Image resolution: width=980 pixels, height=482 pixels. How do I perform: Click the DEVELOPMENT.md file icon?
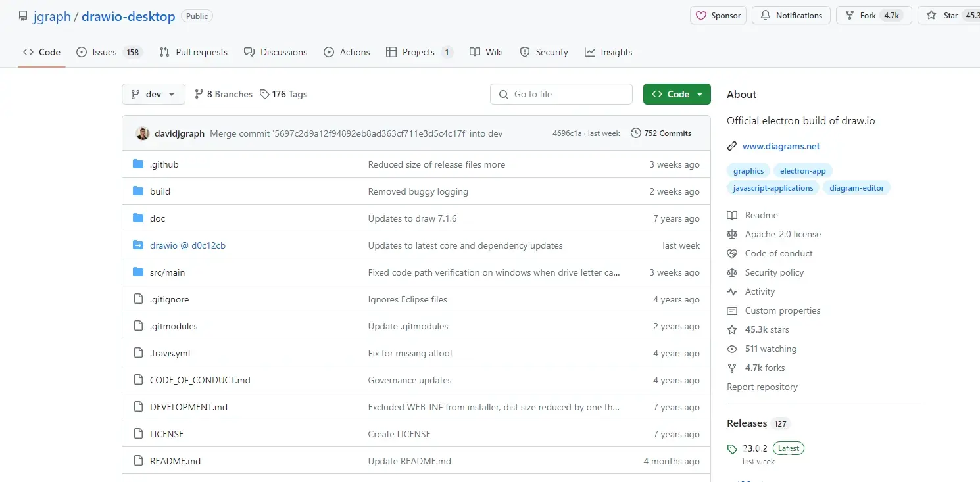(x=138, y=407)
